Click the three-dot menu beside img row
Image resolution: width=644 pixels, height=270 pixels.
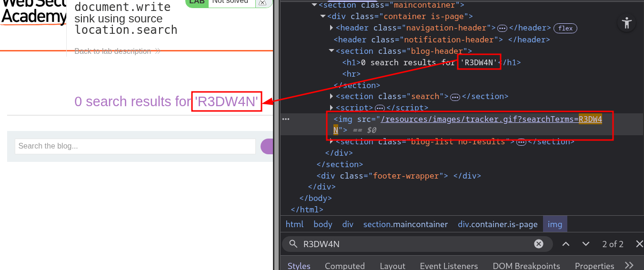(286, 119)
